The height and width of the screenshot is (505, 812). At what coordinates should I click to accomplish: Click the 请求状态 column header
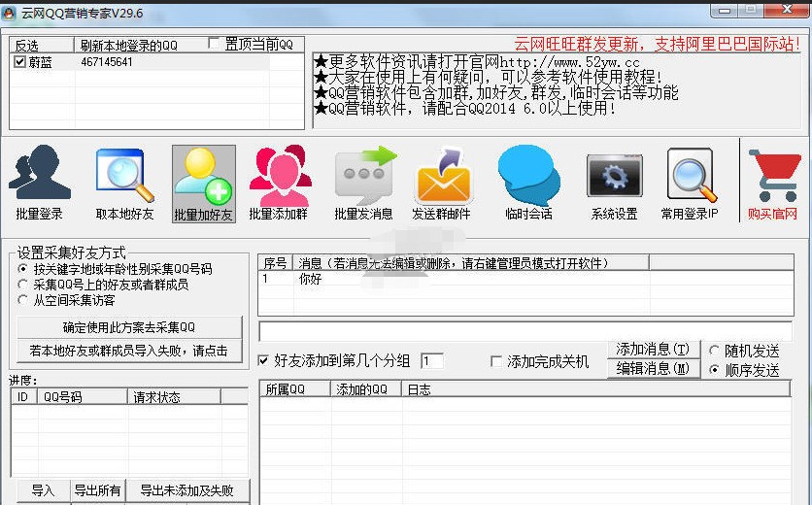(175, 397)
